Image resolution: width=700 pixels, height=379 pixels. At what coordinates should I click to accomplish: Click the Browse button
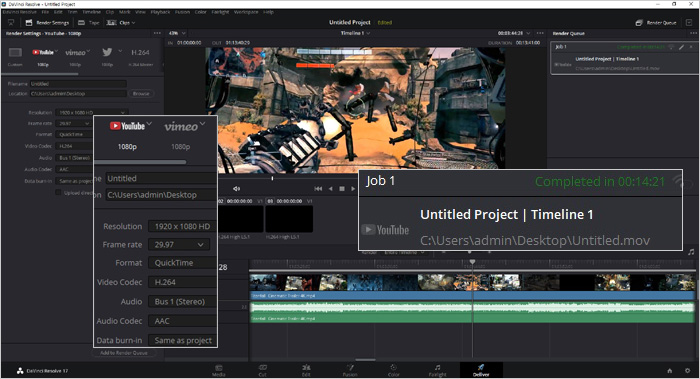[x=141, y=93]
